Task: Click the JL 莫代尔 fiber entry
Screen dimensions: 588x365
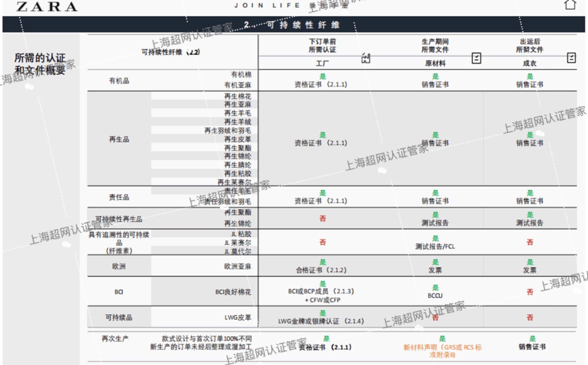Action: 238,251
